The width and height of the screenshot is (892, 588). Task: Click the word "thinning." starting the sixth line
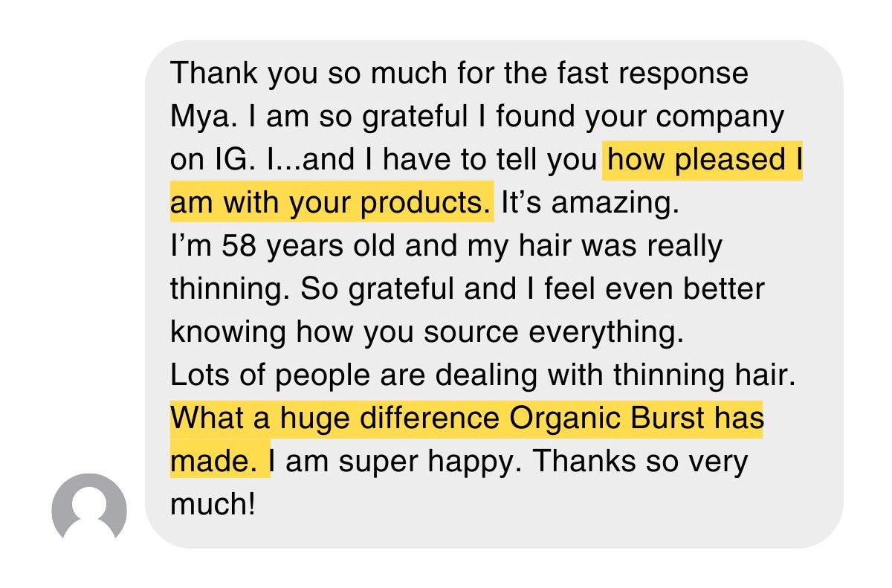point(231,289)
